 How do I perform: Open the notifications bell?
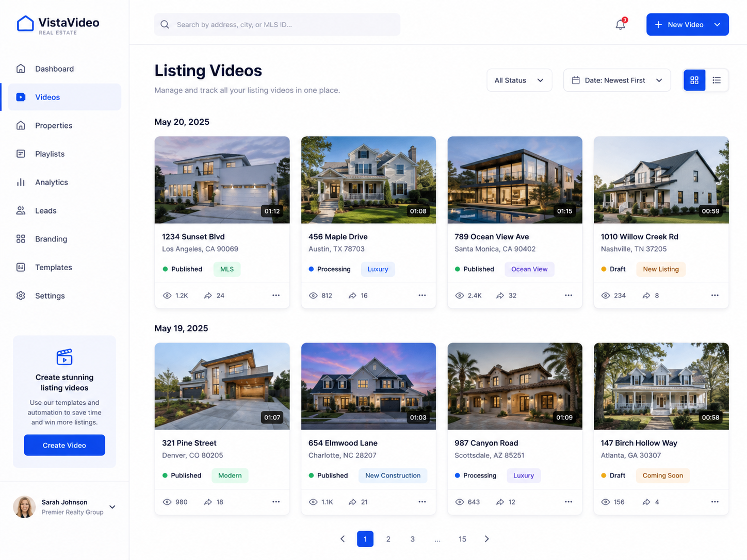[x=620, y=24]
